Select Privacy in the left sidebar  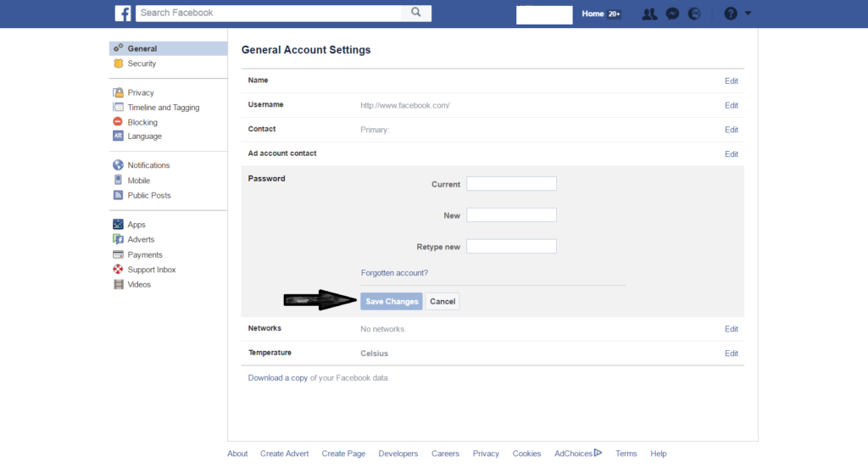[x=141, y=92]
